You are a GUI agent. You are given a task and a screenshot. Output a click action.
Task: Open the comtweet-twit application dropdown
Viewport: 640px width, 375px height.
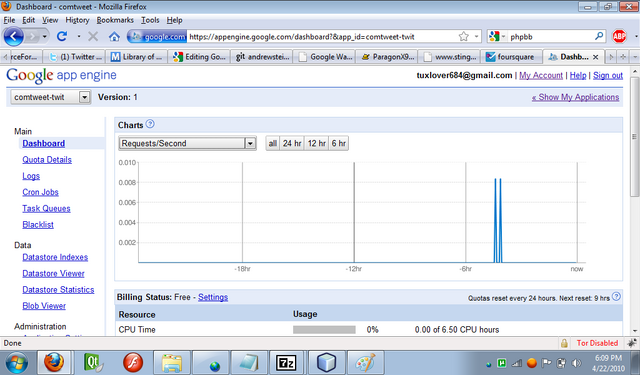50,97
